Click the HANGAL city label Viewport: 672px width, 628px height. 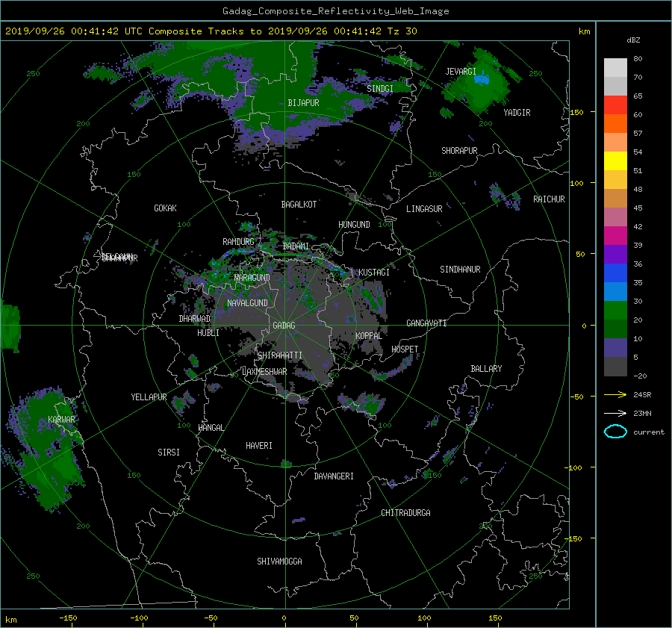(211, 428)
